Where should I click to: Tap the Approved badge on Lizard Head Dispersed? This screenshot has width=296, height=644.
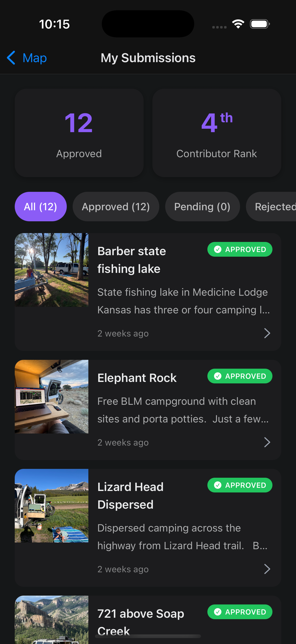(240, 485)
